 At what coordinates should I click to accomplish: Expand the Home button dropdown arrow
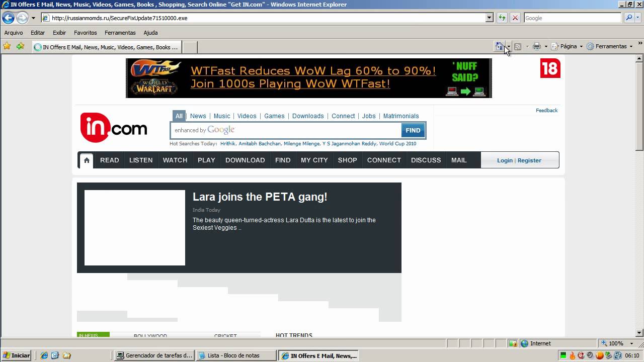click(x=509, y=47)
